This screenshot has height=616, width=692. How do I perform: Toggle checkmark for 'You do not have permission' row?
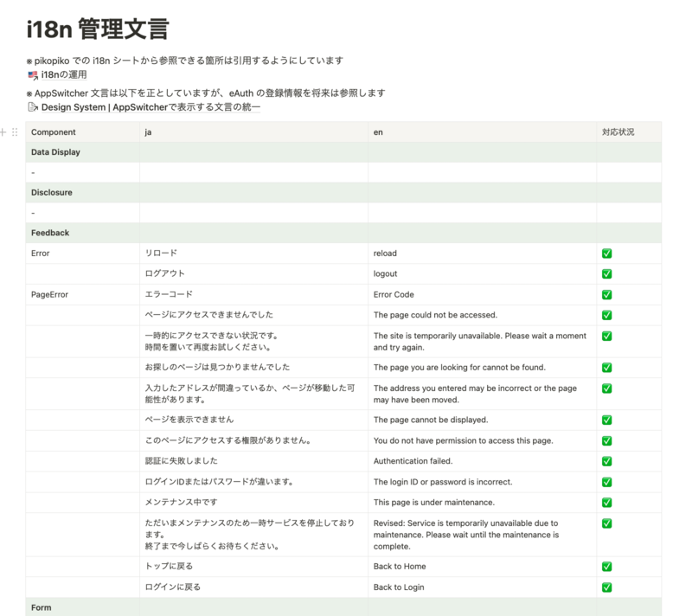(x=607, y=440)
